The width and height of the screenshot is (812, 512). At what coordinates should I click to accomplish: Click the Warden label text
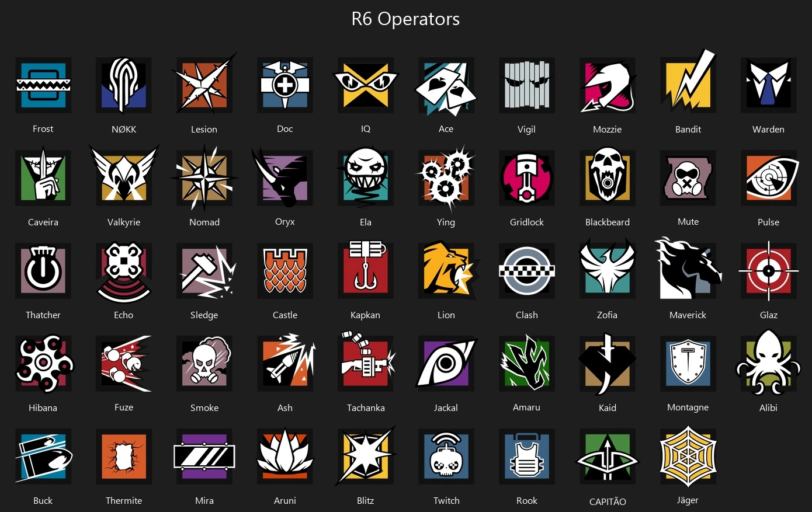pos(768,130)
